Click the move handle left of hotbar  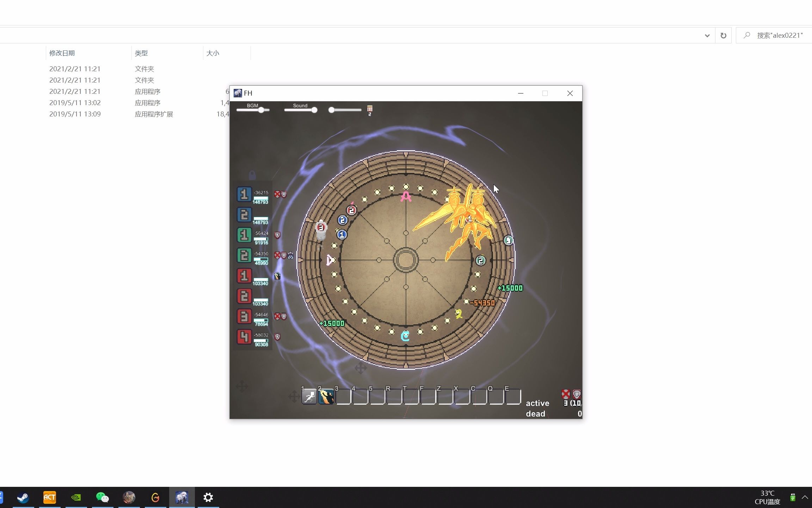point(294,397)
